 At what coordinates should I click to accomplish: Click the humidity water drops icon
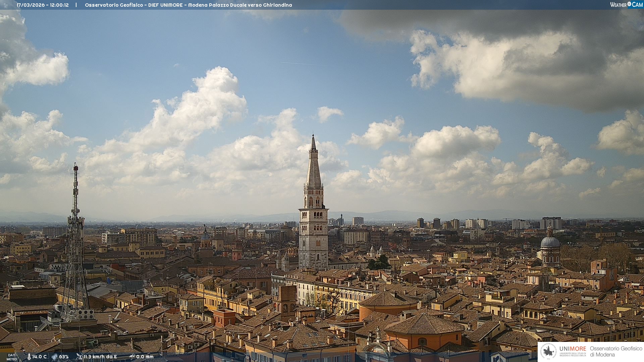click(55, 357)
